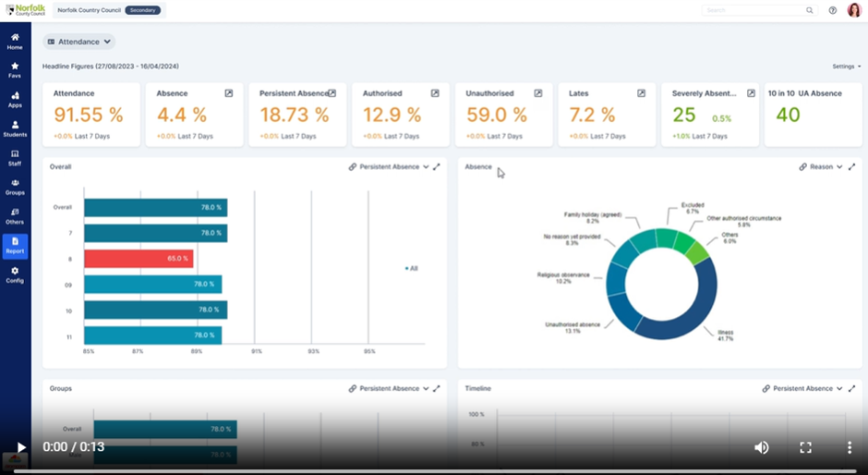868x475 pixels.
Task: Open Config settings in the sidebar
Action: [15, 274]
